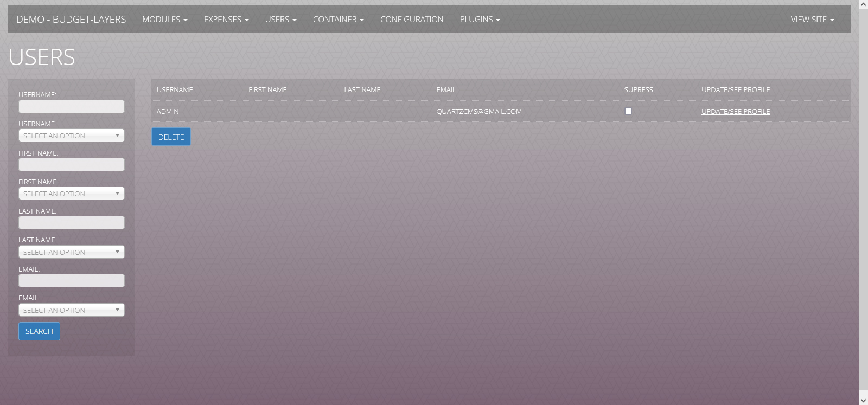Tick the Supress checkbox for admin
Screen dimensions: 868x405
(628, 111)
